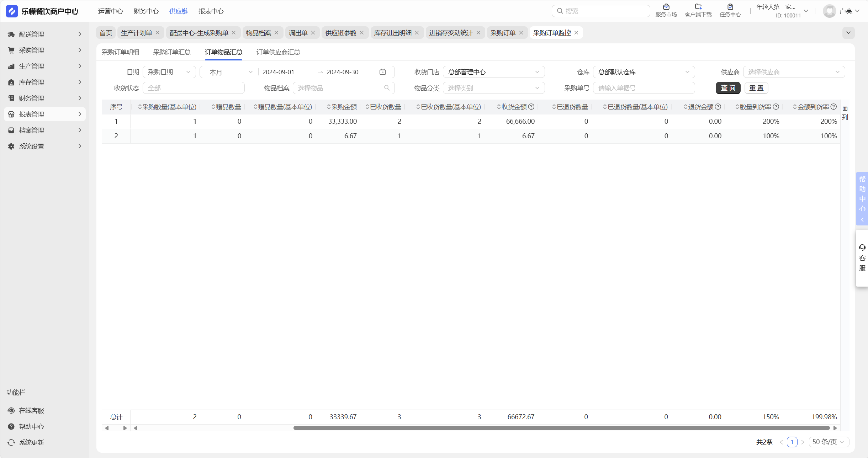Image resolution: width=868 pixels, height=458 pixels.
Task: Open the calendar icon in date range
Action: 383,72
